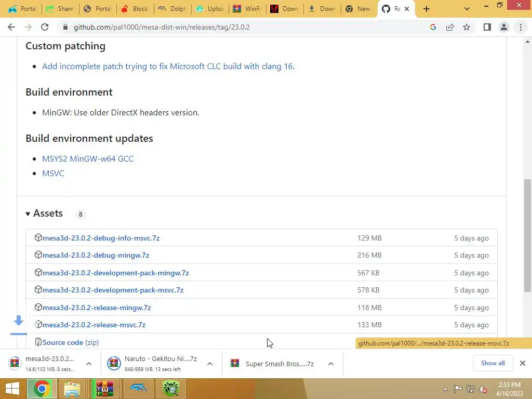Download mesa3d-23.0.2-development-pack-msvc.7z
This screenshot has width=532, height=399.
point(113,290)
